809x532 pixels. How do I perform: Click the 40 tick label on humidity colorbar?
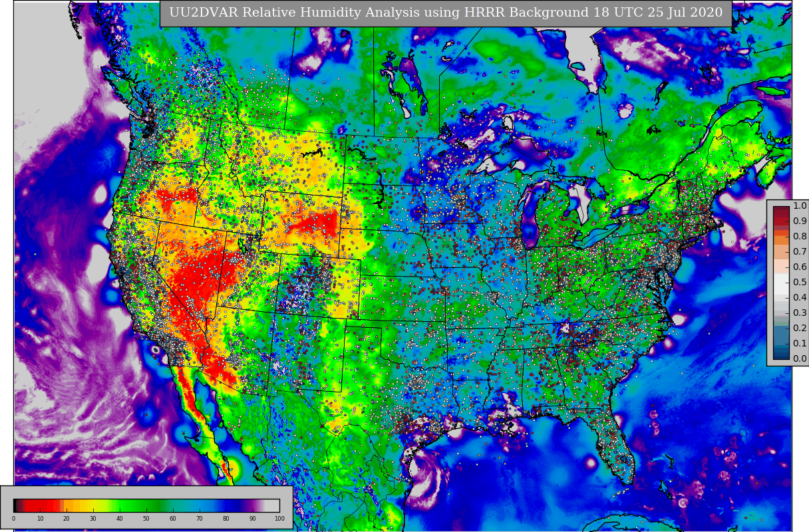pyautogui.click(x=120, y=519)
